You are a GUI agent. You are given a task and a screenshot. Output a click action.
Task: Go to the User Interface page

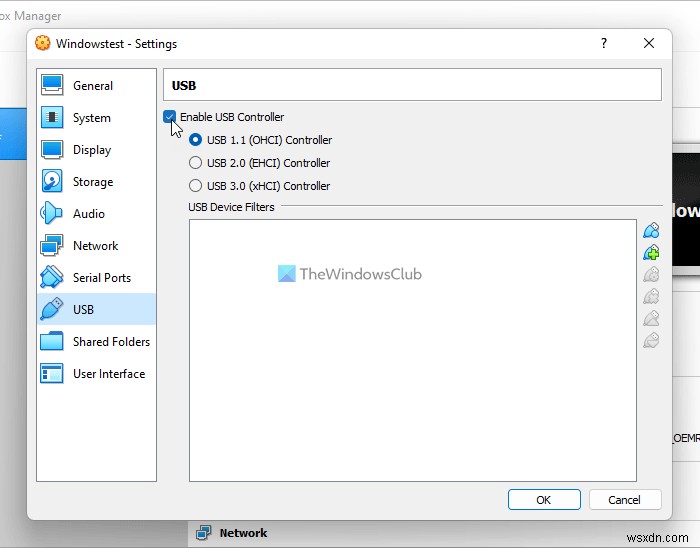click(x=96, y=374)
